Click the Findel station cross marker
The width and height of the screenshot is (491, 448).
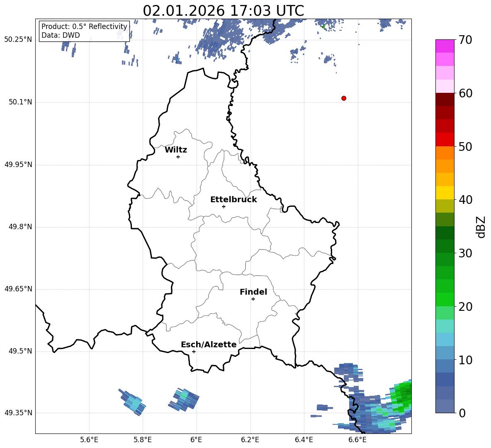[x=253, y=299]
